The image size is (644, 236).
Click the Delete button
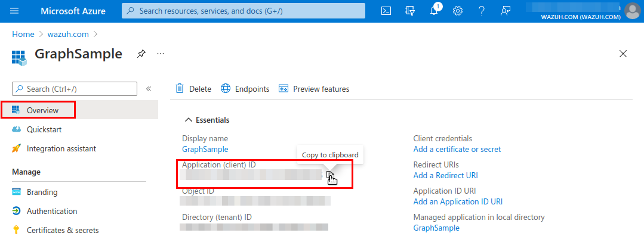pyautogui.click(x=193, y=89)
